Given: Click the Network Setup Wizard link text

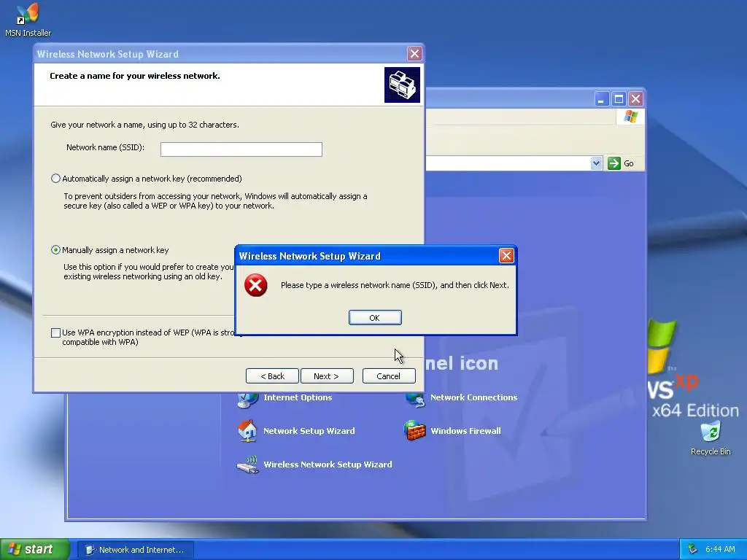Looking at the screenshot, I should [x=309, y=431].
